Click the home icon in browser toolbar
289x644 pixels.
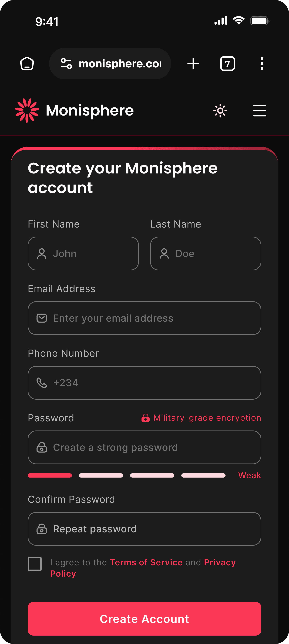coord(27,63)
